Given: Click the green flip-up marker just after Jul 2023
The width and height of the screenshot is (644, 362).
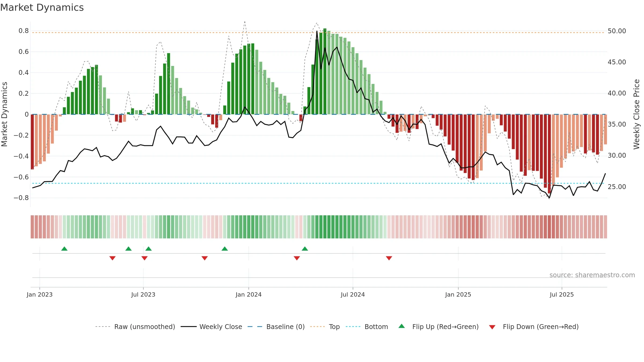Looking at the screenshot, I should click(149, 249).
